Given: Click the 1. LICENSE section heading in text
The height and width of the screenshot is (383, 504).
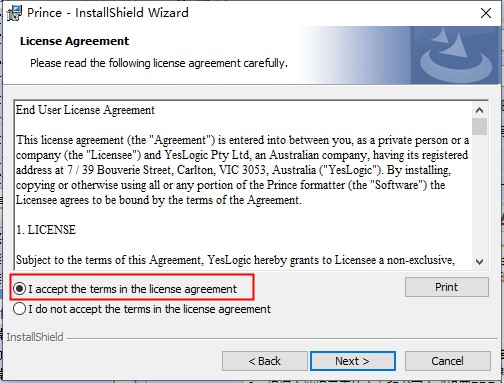Looking at the screenshot, I should tap(46, 230).
